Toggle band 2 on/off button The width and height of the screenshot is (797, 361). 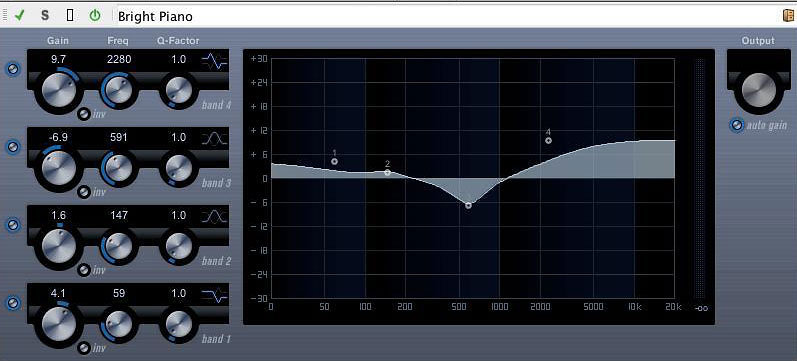[13, 225]
